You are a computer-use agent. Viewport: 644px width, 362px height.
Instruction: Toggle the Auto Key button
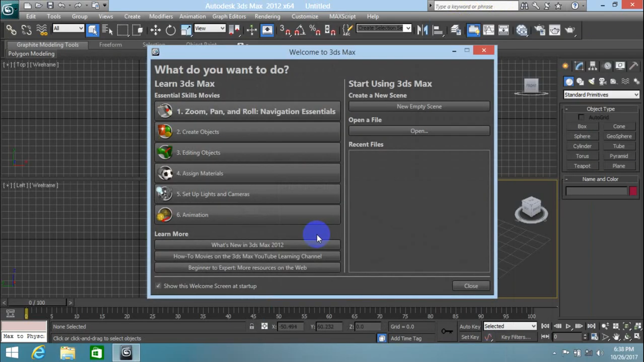(470, 326)
